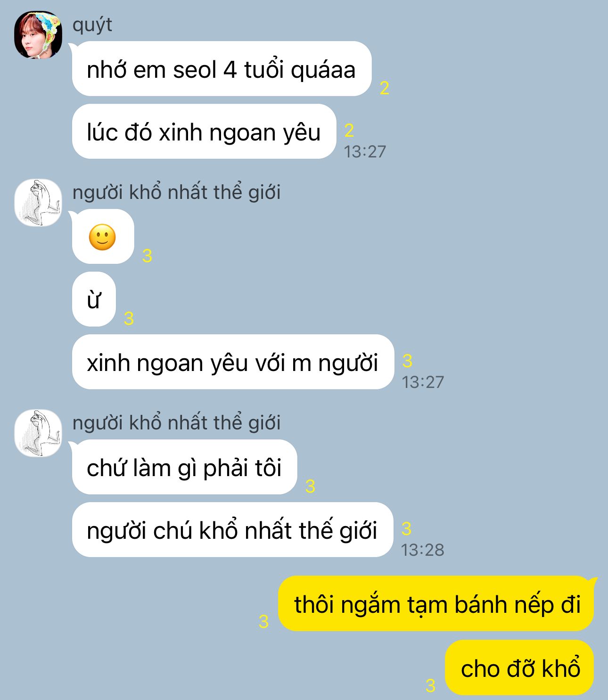Open quýt's profile picture

pyautogui.click(x=38, y=35)
